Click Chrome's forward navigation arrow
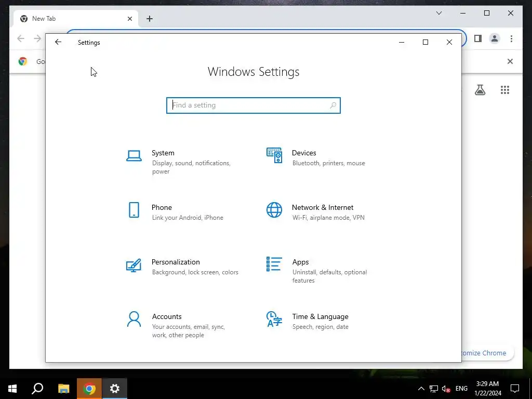 coord(37,38)
